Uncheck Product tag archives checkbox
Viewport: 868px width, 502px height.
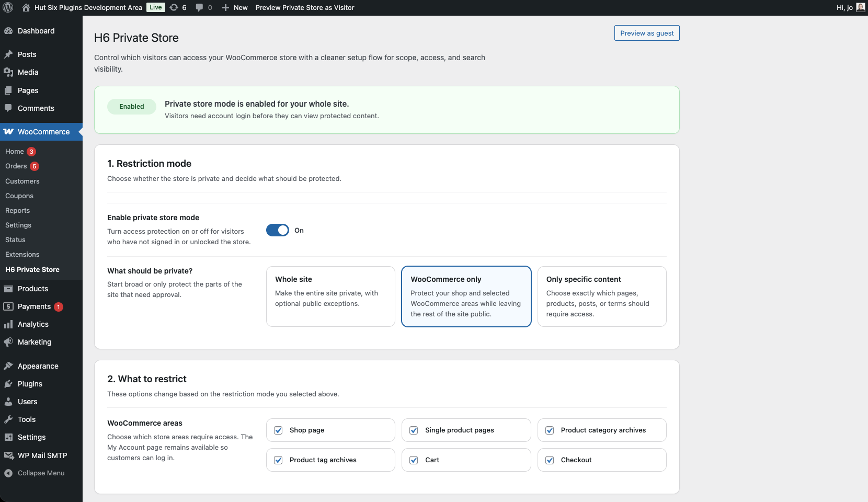click(x=279, y=460)
